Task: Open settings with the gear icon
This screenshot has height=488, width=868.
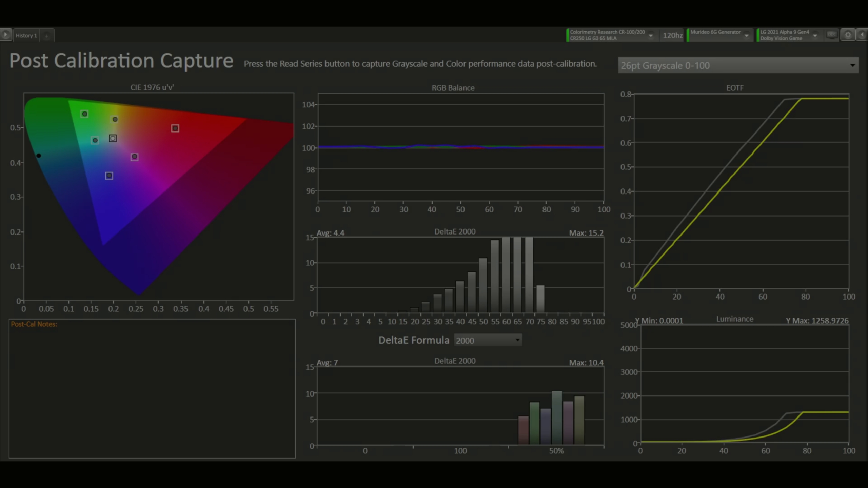Action: (x=848, y=35)
